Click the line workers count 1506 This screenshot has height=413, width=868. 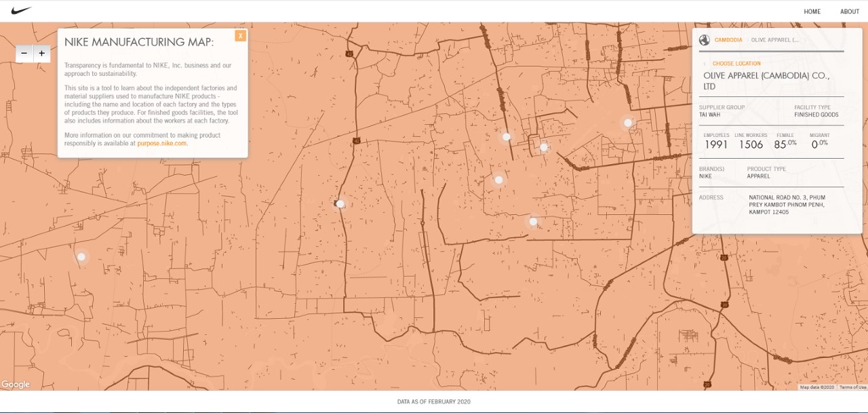coord(751,144)
